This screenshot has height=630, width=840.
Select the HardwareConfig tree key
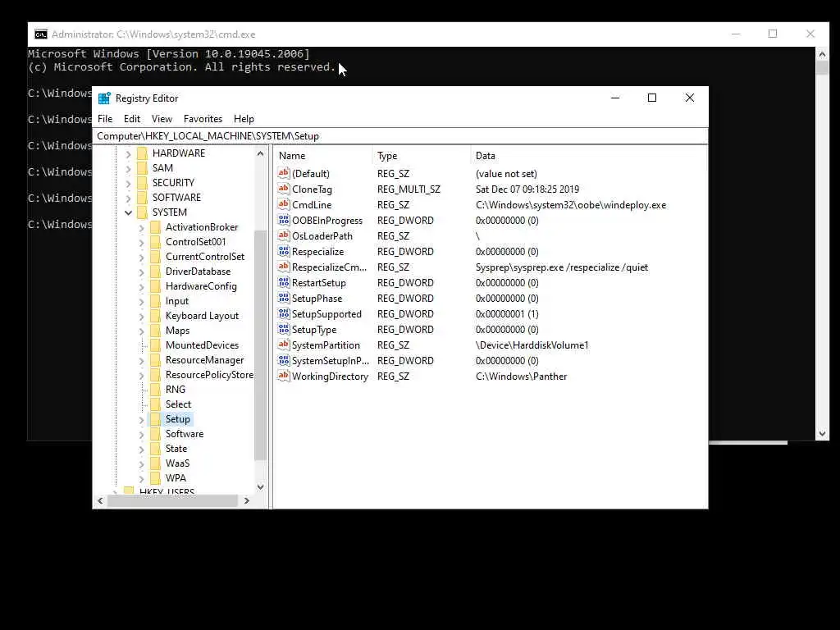(201, 286)
